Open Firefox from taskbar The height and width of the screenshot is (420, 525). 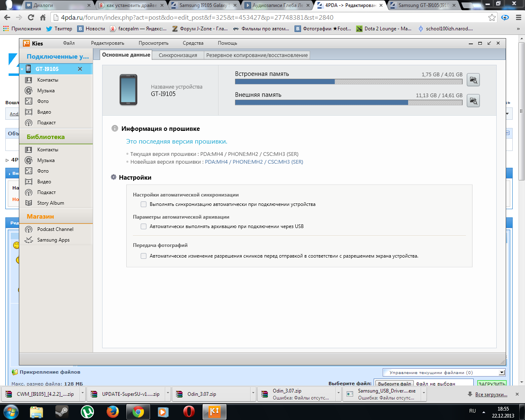click(113, 411)
